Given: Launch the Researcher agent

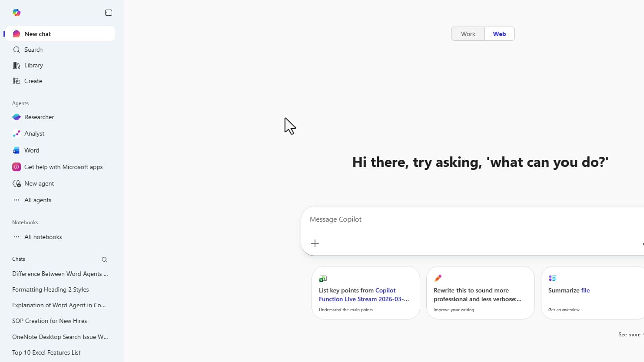Looking at the screenshot, I should tap(39, 117).
